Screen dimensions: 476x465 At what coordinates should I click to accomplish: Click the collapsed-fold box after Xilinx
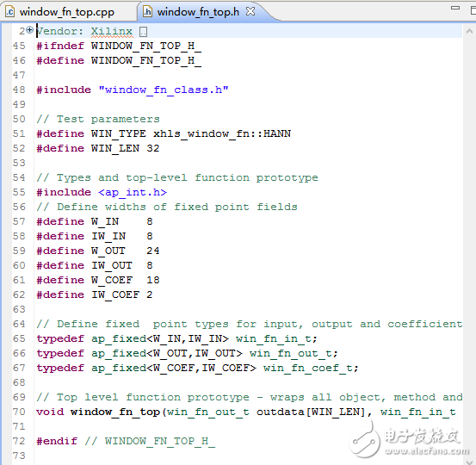click(x=143, y=32)
